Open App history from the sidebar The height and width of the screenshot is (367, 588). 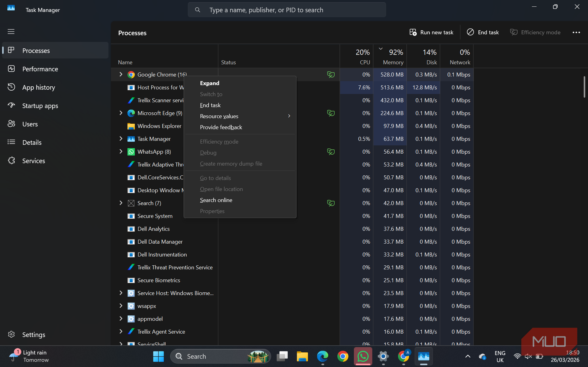coord(55,87)
